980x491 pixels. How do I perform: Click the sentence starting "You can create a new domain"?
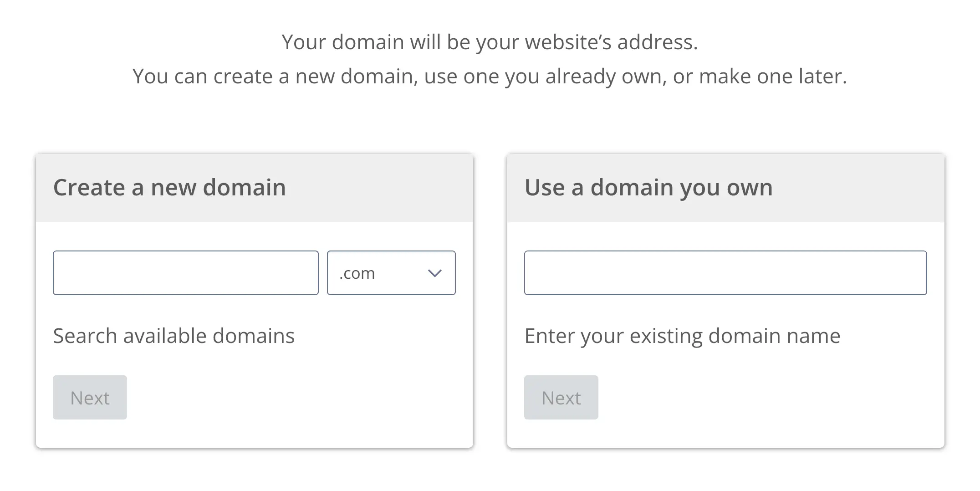click(490, 77)
